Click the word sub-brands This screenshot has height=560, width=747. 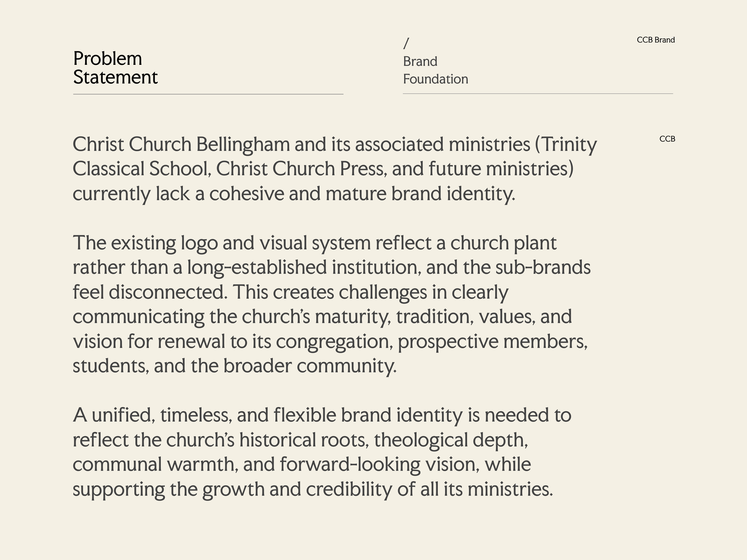click(543, 267)
